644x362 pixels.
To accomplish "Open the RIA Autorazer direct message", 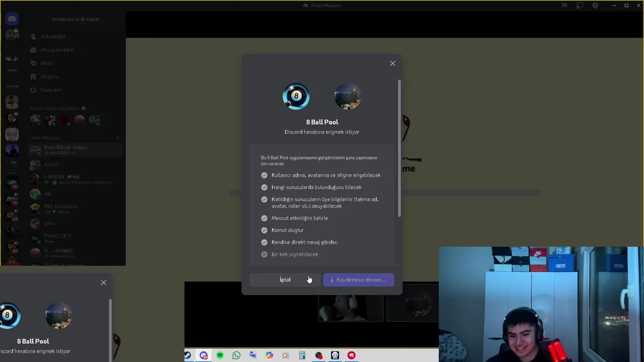I will click(x=75, y=209).
